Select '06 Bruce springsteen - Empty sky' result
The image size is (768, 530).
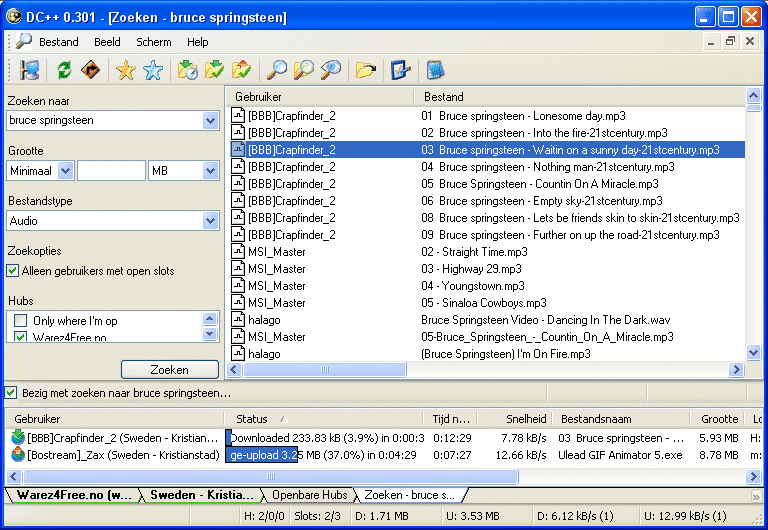click(488, 201)
